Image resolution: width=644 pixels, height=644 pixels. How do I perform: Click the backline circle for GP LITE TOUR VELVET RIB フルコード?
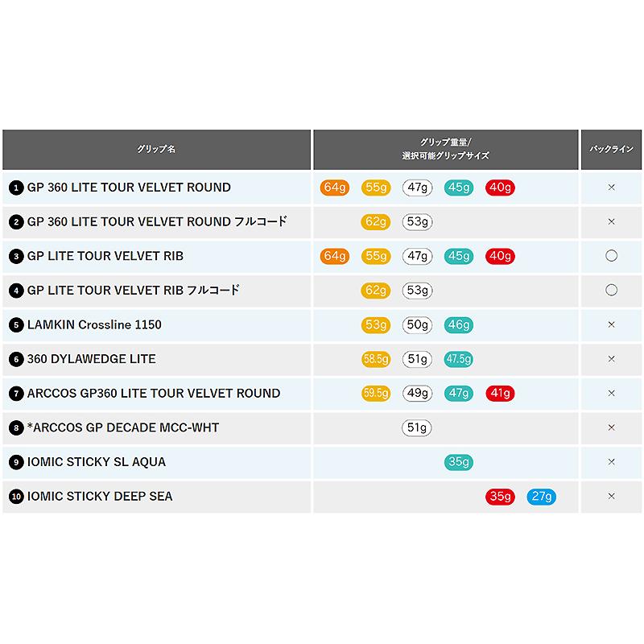point(611,290)
